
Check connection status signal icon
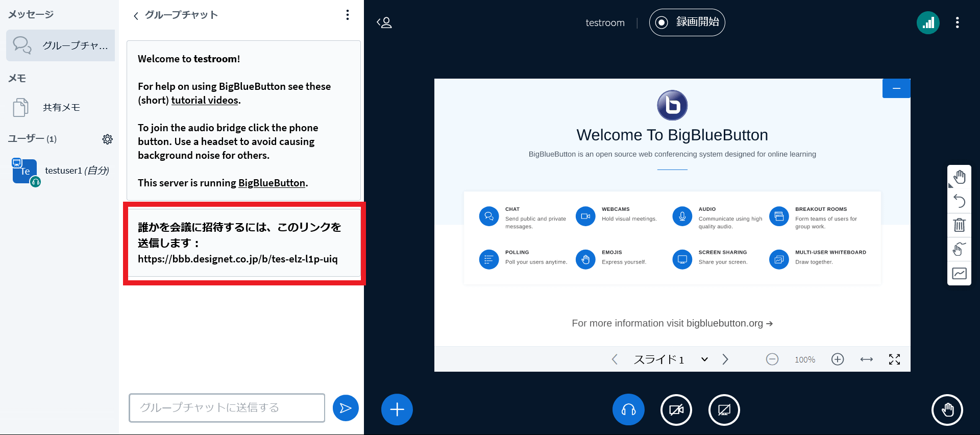[928, 22]
